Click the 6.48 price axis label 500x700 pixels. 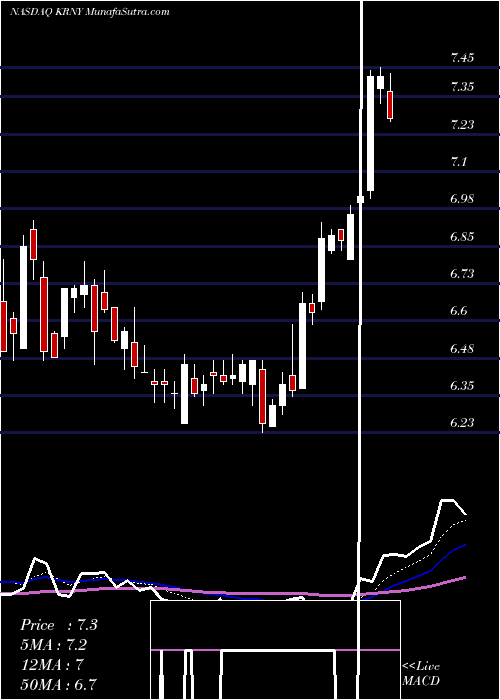tap(462, 349)
